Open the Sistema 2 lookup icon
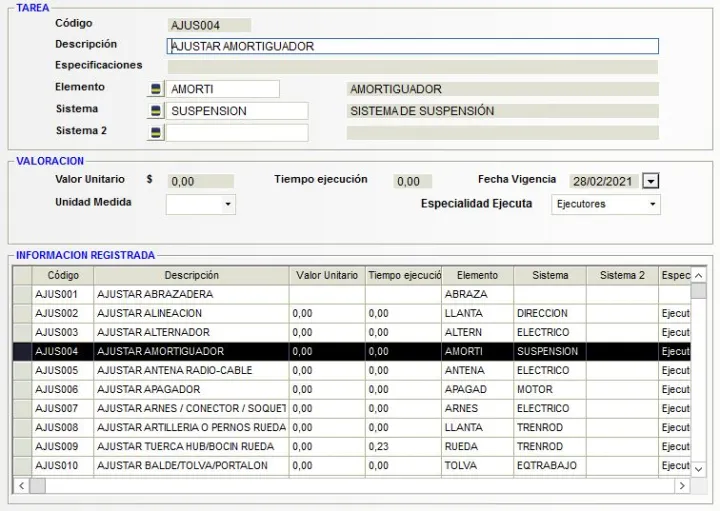 pos(155,132)
